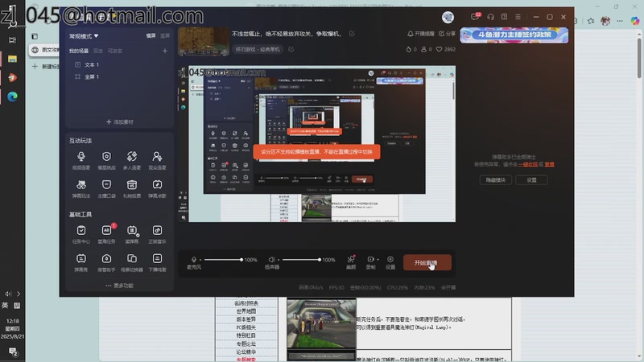Screen dimensions: 644x362
Task: Click the 一键收回 link
Action: click(x=528, y=165)
